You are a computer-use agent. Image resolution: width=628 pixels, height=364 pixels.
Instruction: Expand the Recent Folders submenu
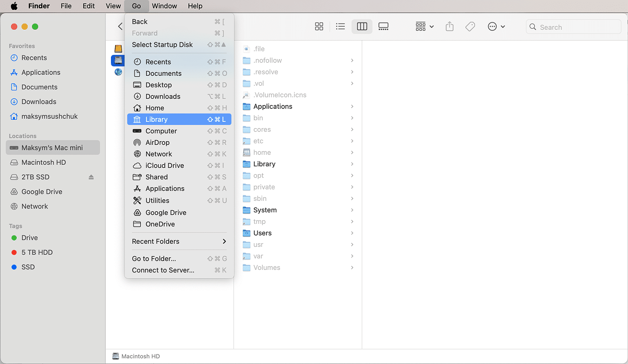click(x=179, y=241)
